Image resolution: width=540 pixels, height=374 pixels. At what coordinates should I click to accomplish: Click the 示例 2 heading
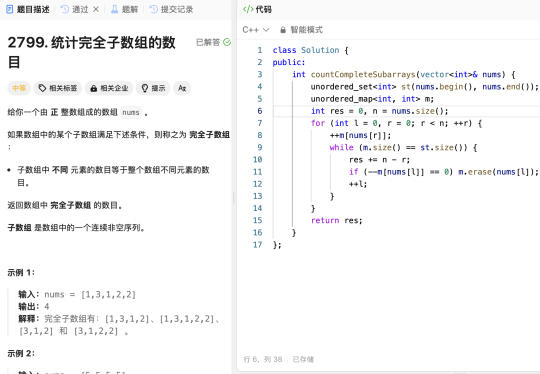coord(21,353)
